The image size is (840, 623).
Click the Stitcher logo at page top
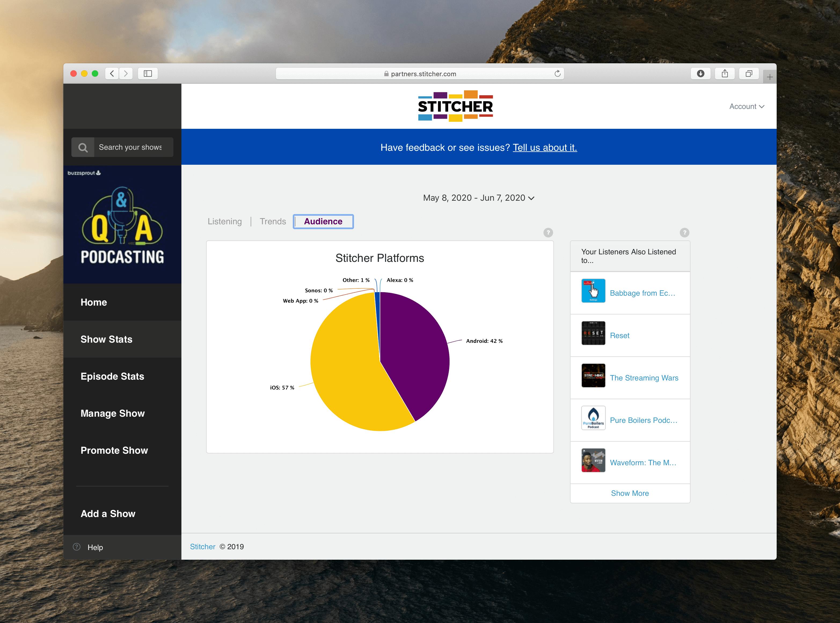tap(455, 106)
